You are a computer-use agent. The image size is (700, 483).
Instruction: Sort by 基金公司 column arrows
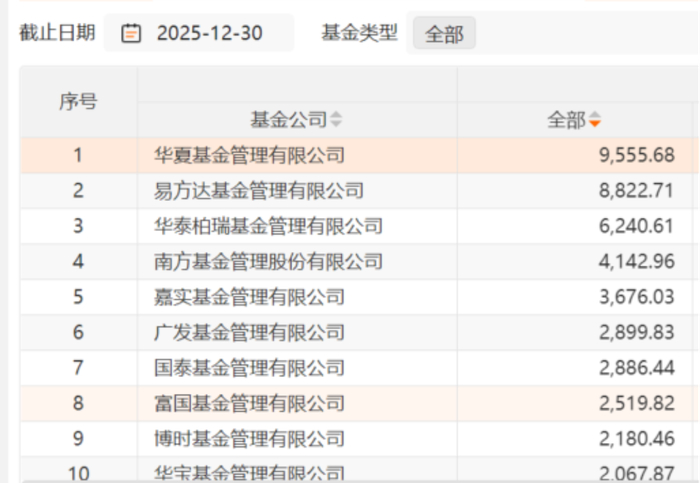click(x=336, y=120)
